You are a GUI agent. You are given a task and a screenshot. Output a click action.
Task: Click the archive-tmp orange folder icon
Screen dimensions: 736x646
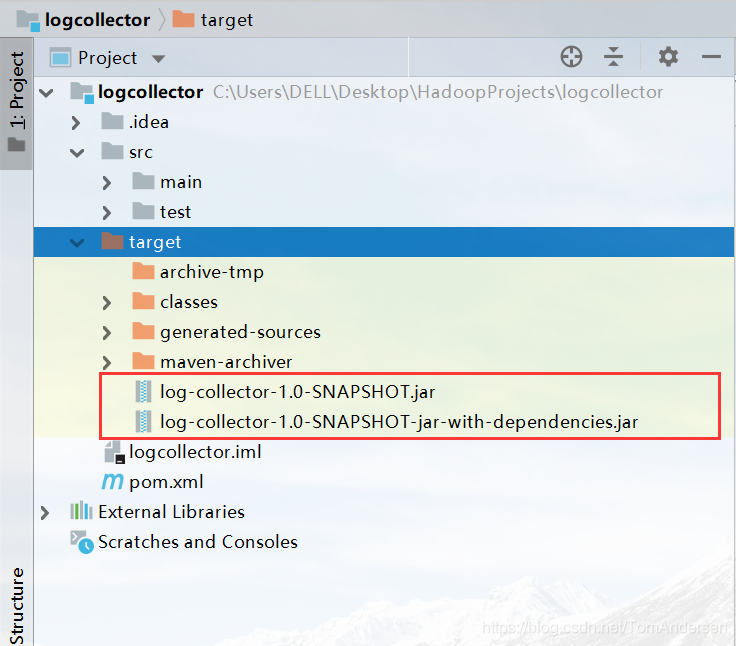[143, 271]
